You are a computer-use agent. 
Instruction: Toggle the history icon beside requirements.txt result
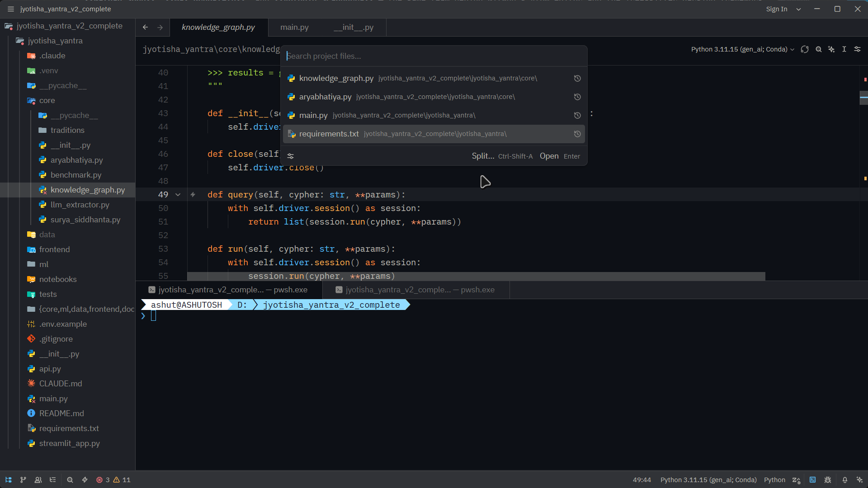(577, 134)
